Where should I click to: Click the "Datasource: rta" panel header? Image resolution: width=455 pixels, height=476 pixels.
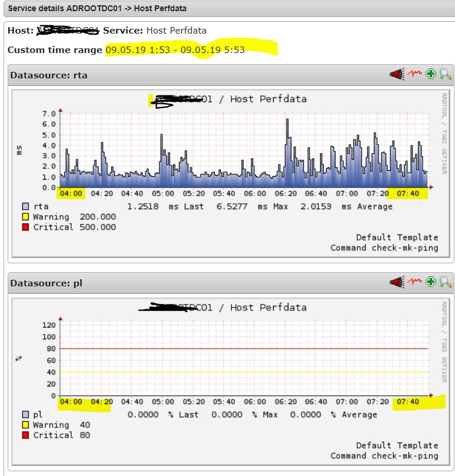coord(49,75)
